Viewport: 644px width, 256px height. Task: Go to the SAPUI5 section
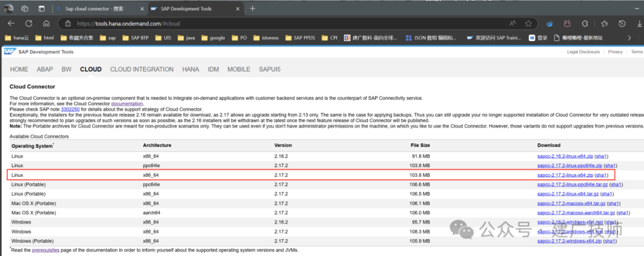click(x=270, y=69)
